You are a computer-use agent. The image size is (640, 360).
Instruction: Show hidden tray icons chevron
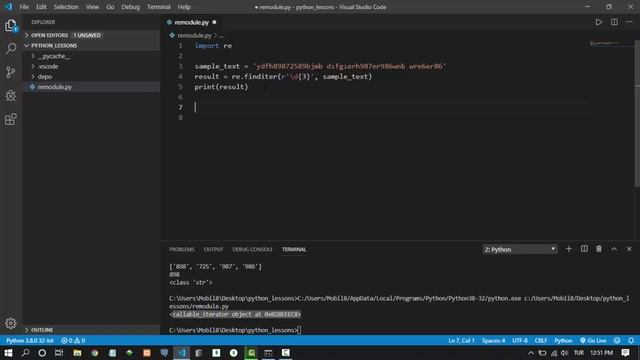point(531,353)
